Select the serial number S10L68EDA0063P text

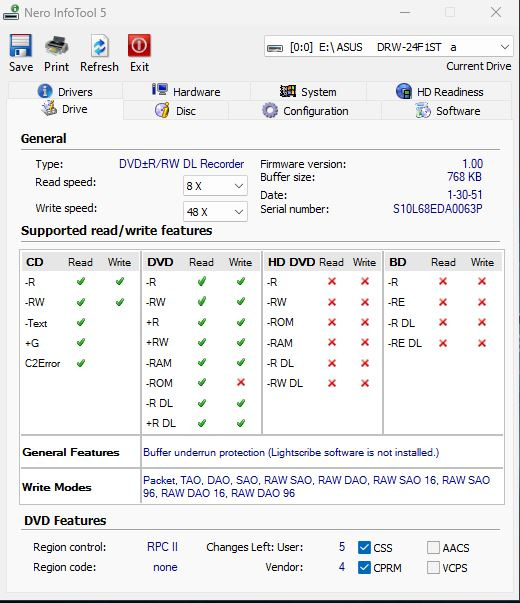point(437,209)
